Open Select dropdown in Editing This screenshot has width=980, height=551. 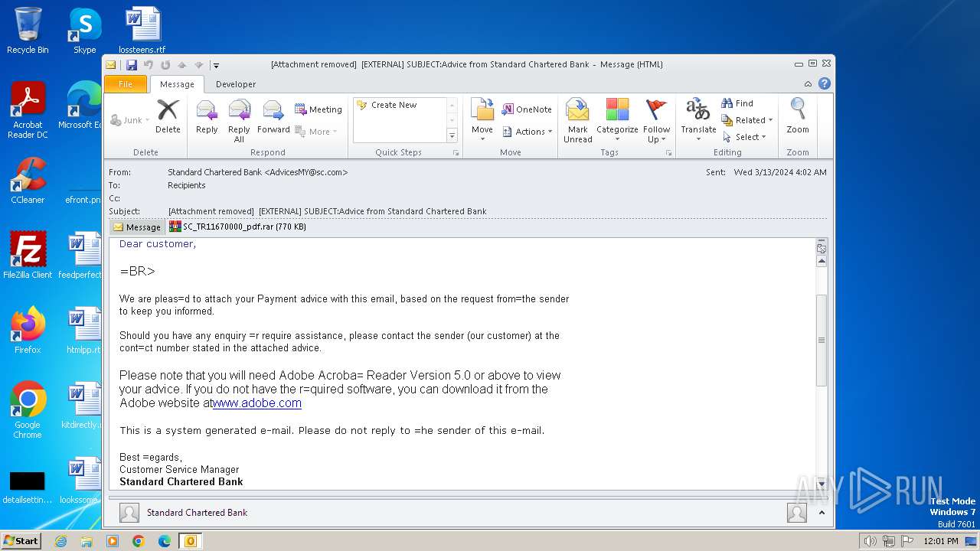pos(744,137)
